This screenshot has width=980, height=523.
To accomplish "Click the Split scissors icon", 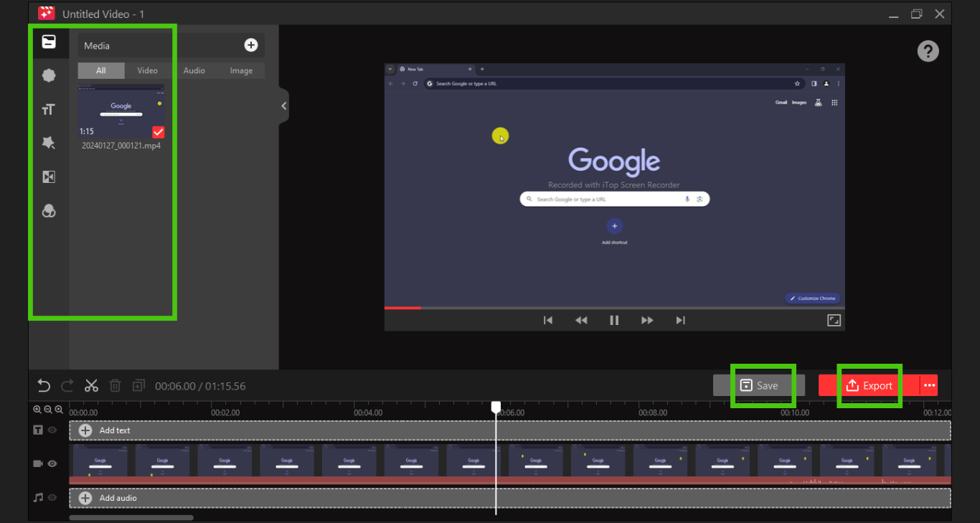I will click(x=91, y=386).
